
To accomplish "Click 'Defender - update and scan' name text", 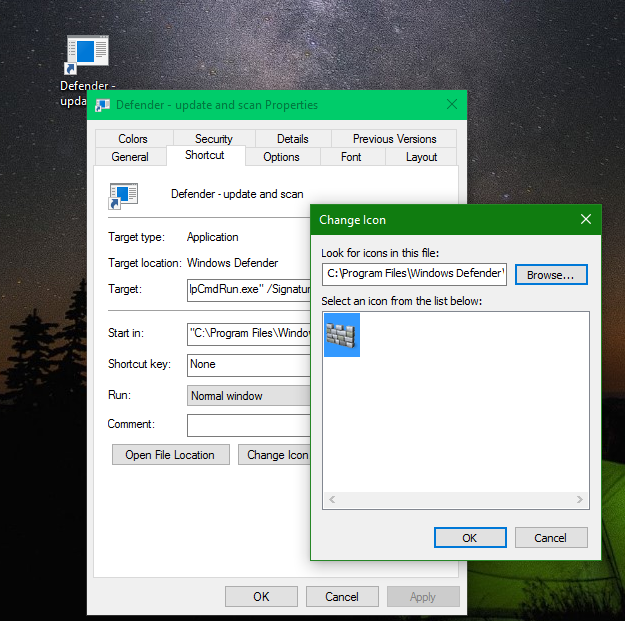I will 237,194.
